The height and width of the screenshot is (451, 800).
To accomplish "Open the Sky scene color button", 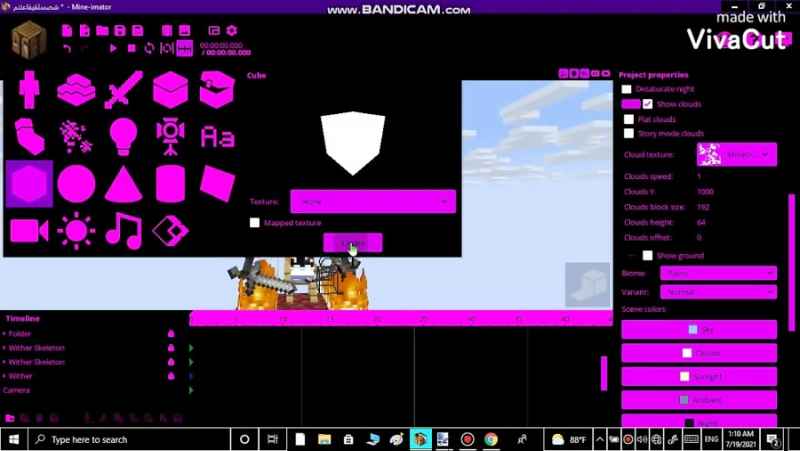I will coord(699,330).
